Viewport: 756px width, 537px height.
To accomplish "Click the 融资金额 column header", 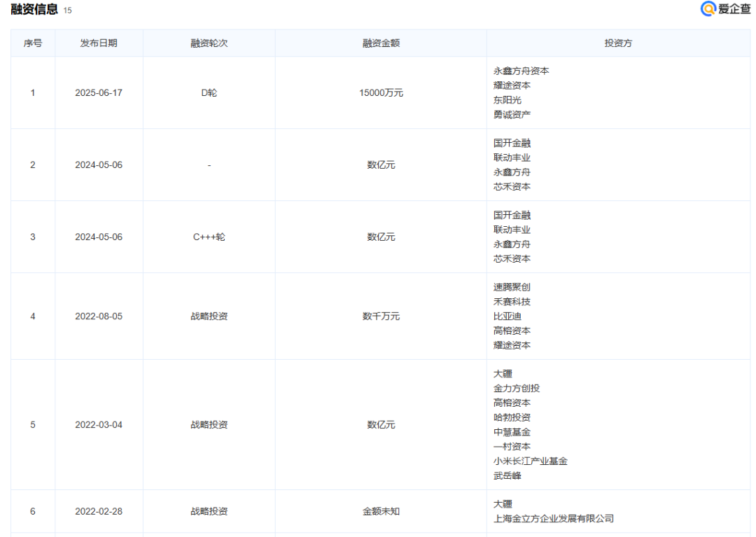I will click(381, 43).
